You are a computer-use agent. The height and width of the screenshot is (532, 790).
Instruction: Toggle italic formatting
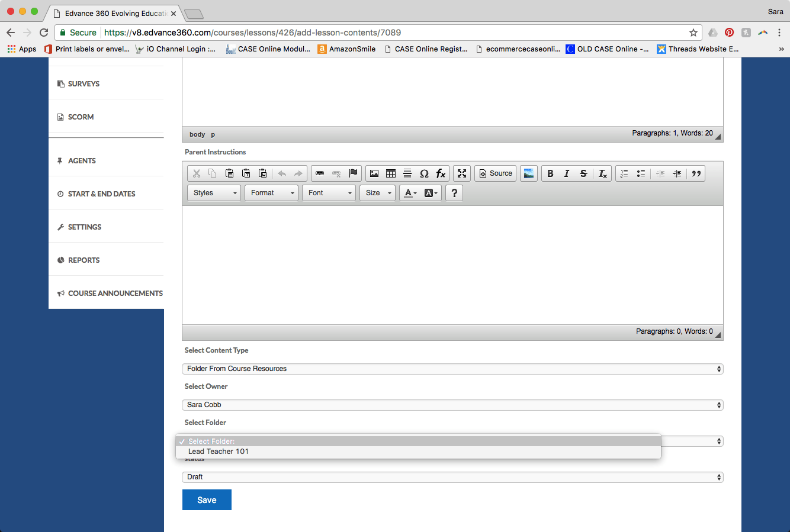pos(567,173)
